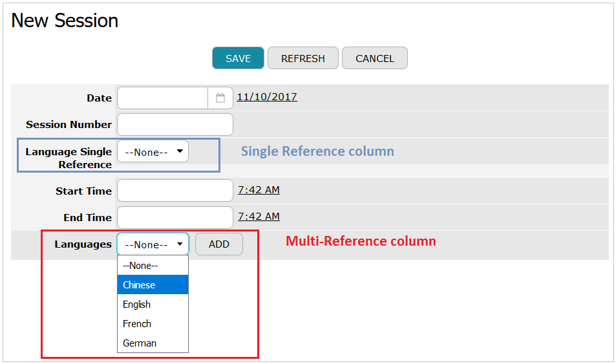Select French in the Languages list

(x=153, y=323)
